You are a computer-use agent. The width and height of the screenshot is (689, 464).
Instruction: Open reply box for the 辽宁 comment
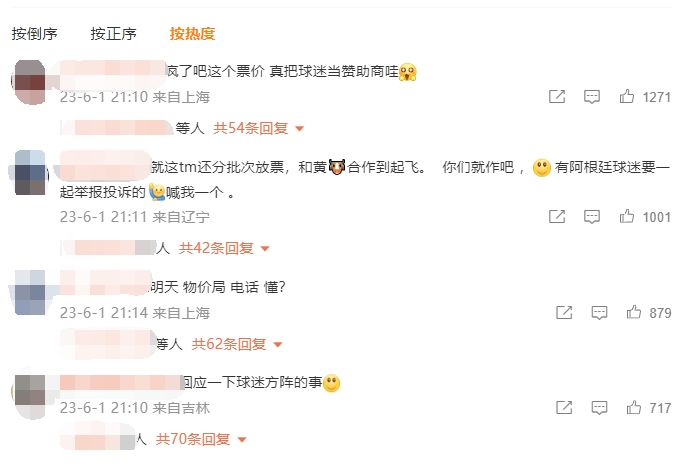[591, 216]
